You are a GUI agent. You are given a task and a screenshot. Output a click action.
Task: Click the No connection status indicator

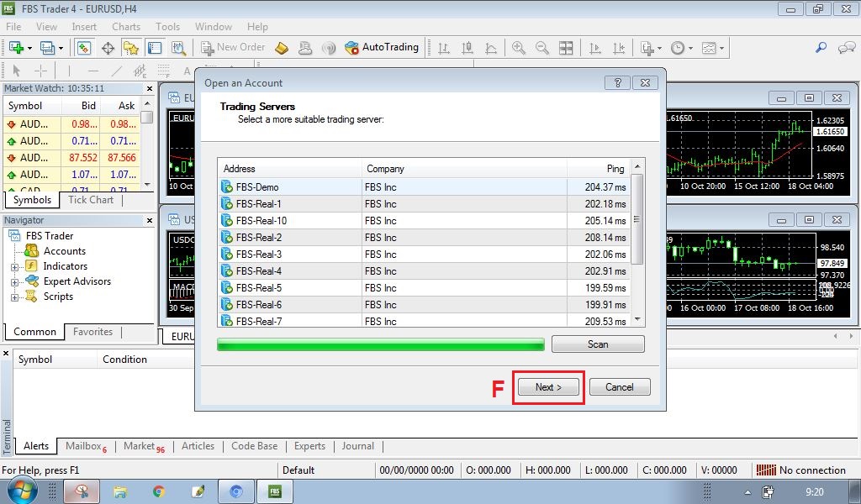coord(800,470)
